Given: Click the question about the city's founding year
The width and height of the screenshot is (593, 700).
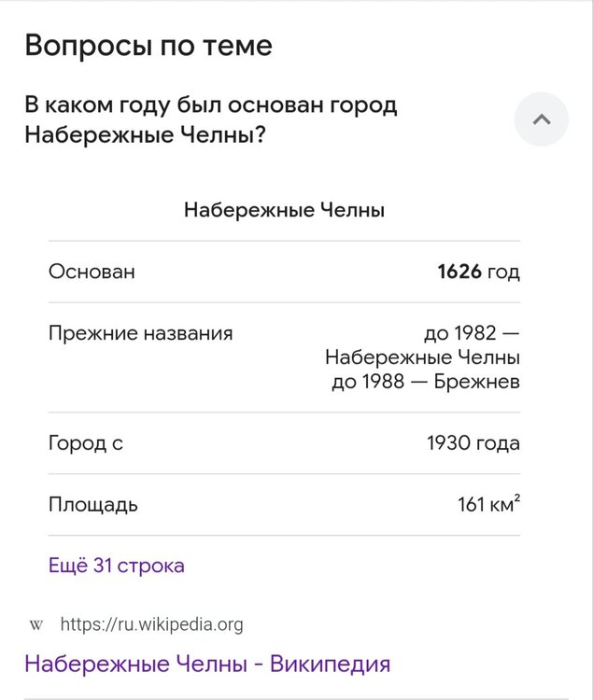Looking at the screenshot, I should [x=211, y=119].
